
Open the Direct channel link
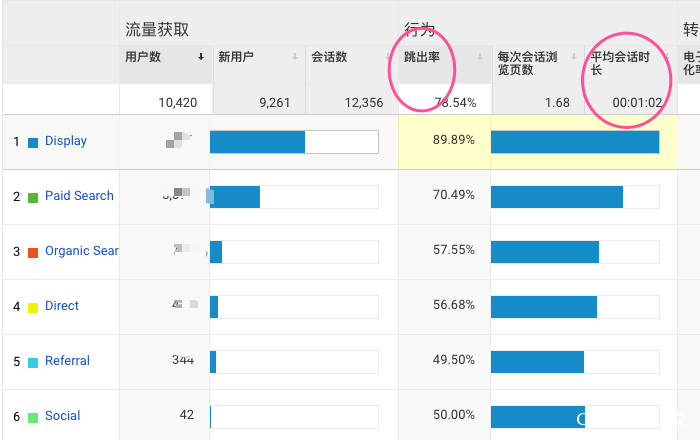(62, 306)
